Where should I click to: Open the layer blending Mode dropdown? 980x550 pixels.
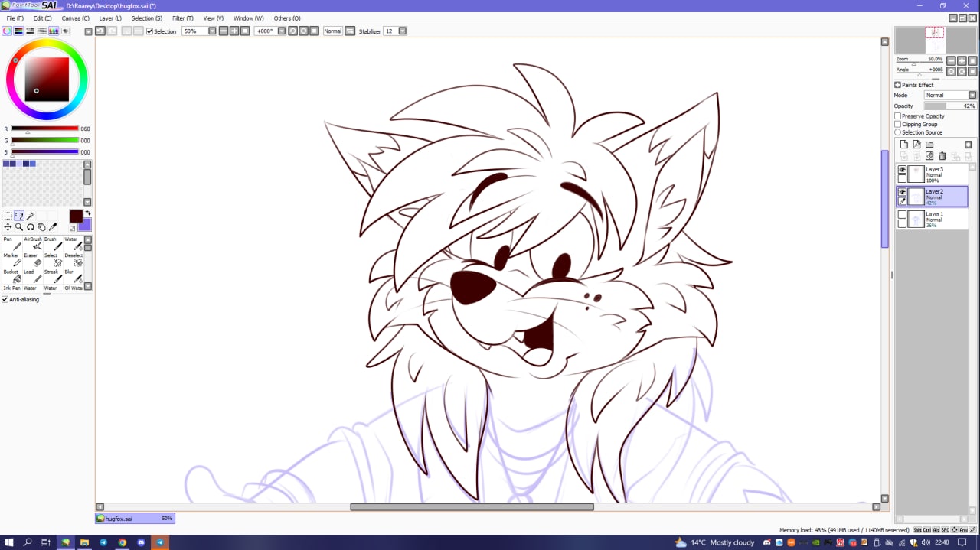point(950,96)
